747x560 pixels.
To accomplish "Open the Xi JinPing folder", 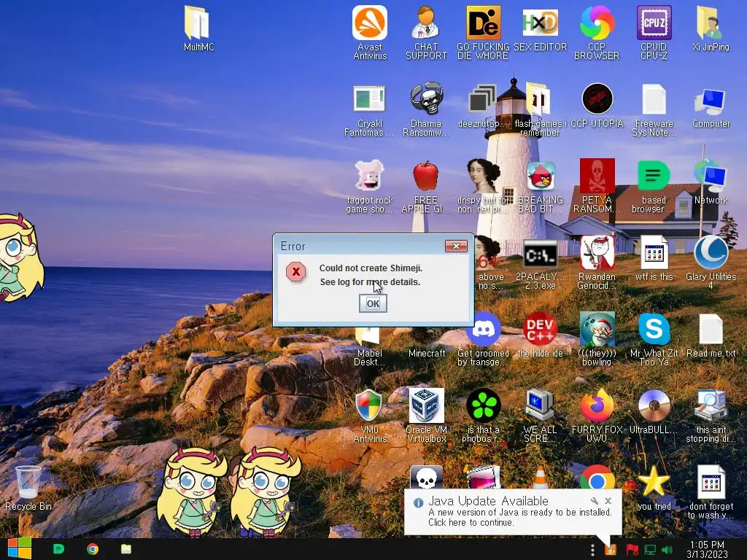I will pyautogui.click(x=711, y=28).
